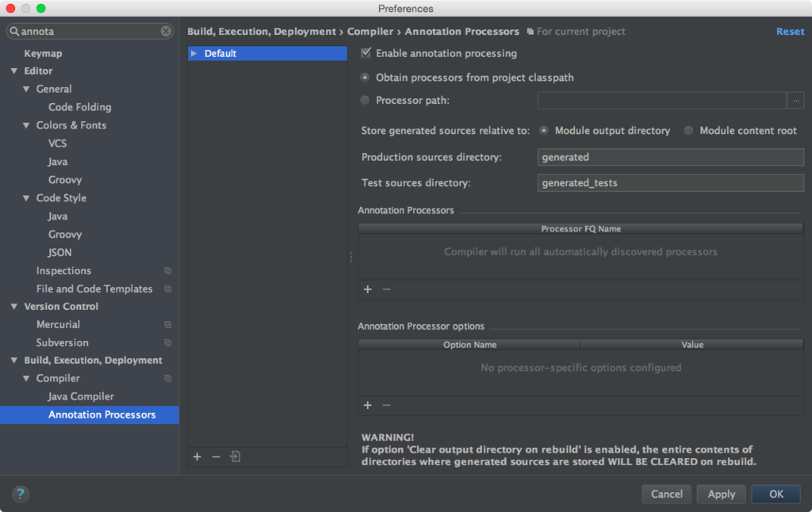Screen dimensions: 812x512
Task: Expand the Default profile node
Action: click(193, 53)
